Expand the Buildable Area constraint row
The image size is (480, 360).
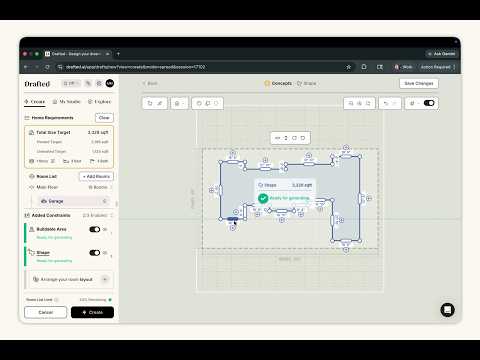[111, 233]
